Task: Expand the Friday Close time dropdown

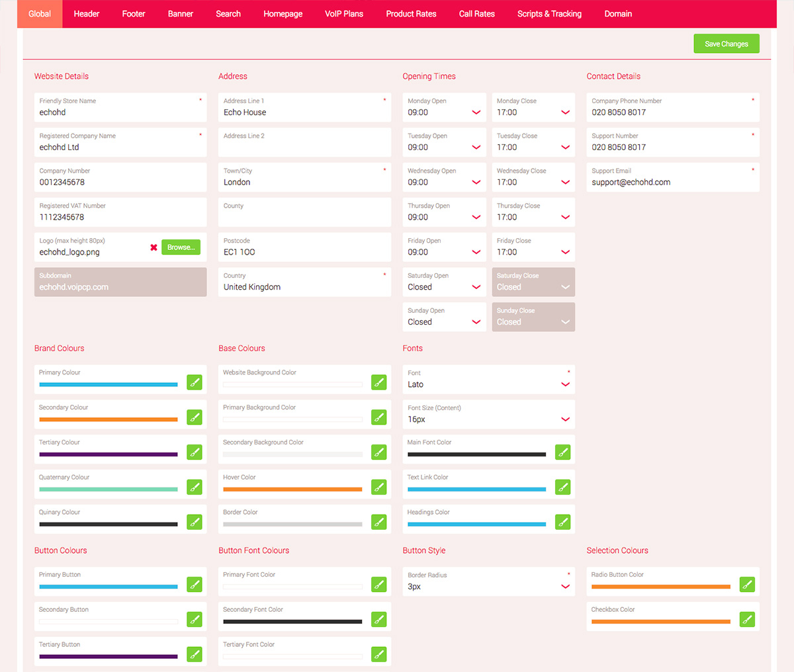Action: coord(533,247)
